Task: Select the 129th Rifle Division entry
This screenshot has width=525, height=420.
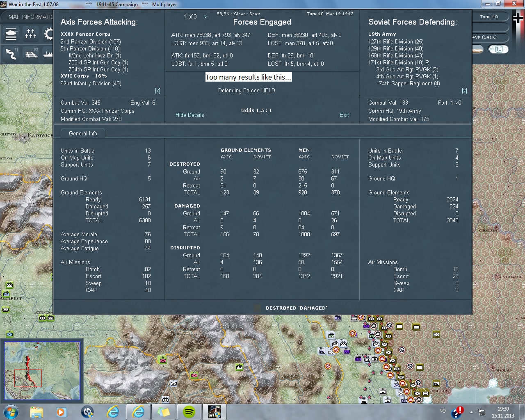Action: click(396, 48)
